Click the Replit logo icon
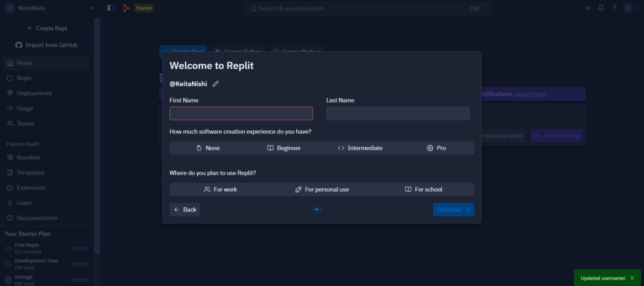Screen dimensions: 644x286 [x=126, y=8]
